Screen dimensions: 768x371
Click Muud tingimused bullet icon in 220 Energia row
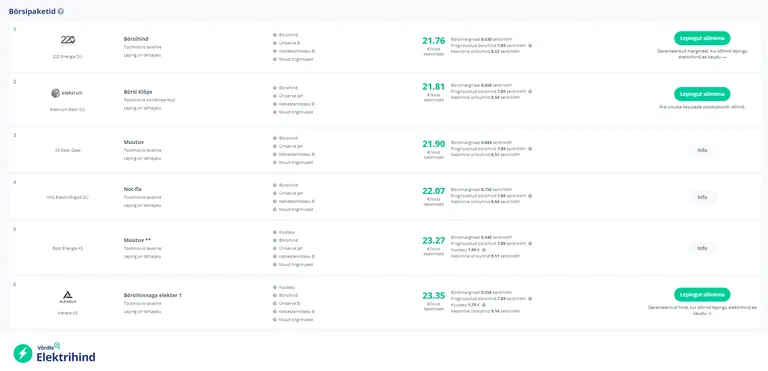point(275,59)
